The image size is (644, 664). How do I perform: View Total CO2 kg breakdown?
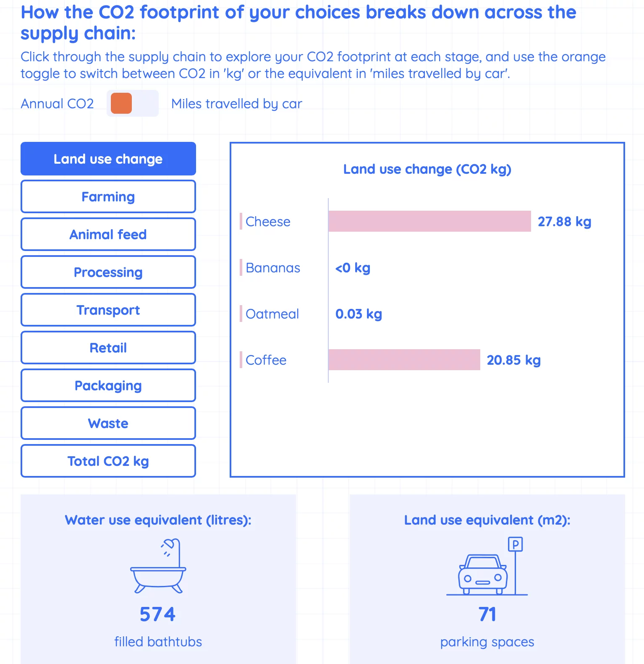(x=108, y=461)
